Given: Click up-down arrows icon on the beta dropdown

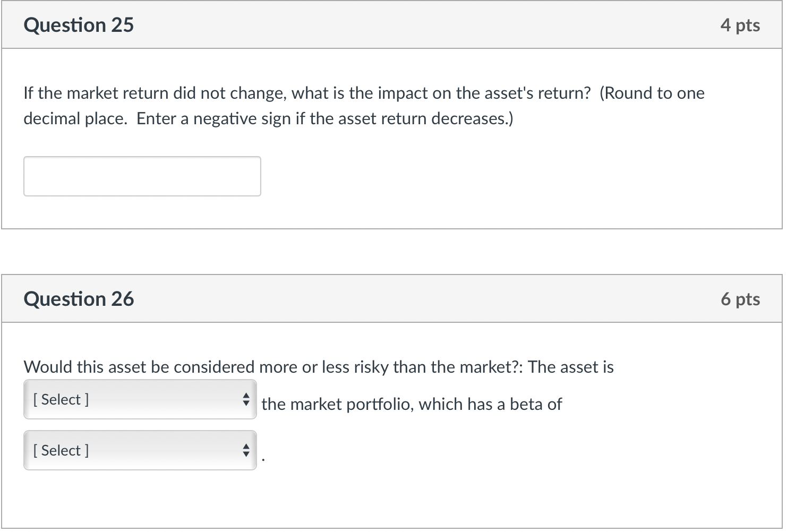Looking at the screenshot, I should [x=245, y=450].
